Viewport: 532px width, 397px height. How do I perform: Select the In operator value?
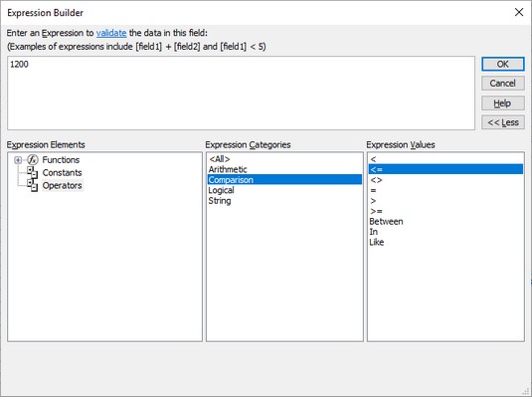pyautogui.click(x=445, y=232)
